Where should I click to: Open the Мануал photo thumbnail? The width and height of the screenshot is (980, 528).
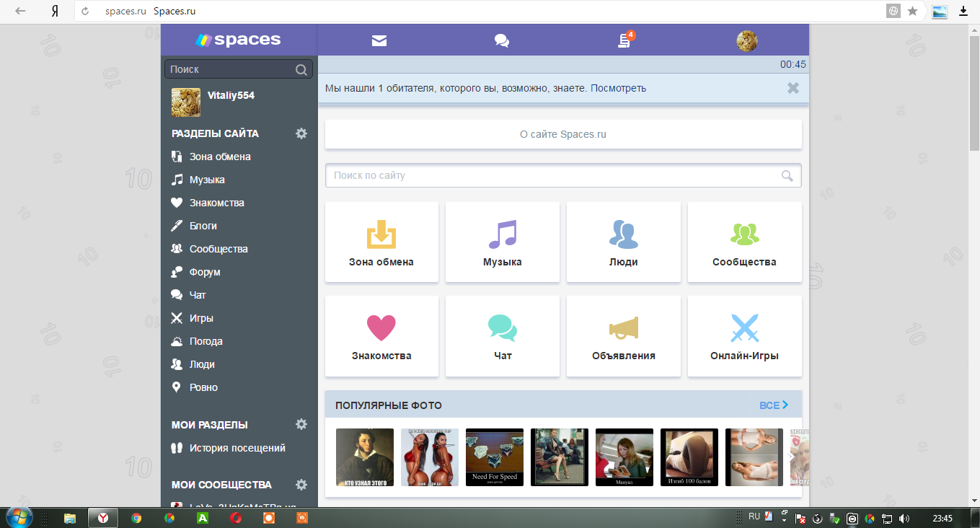(624, 457)
